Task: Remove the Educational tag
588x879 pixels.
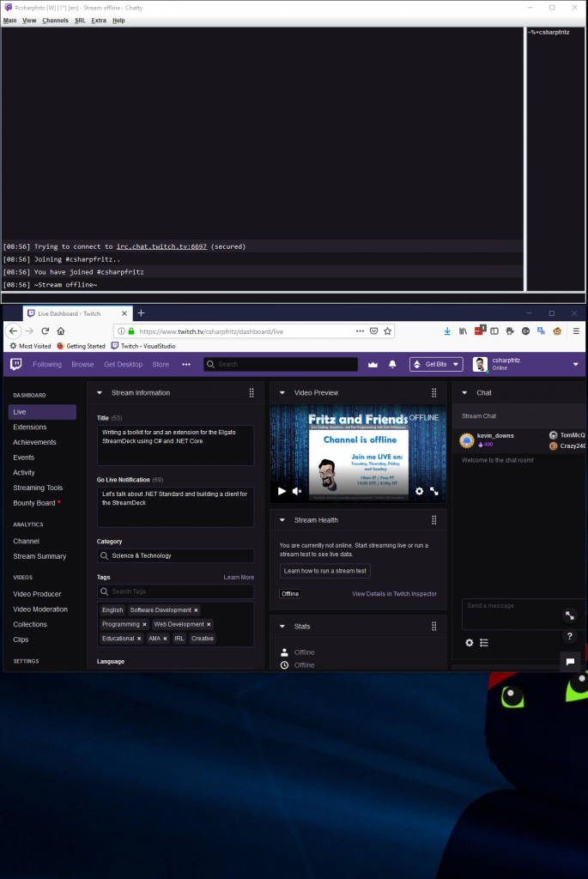Action: click(139, 639)
